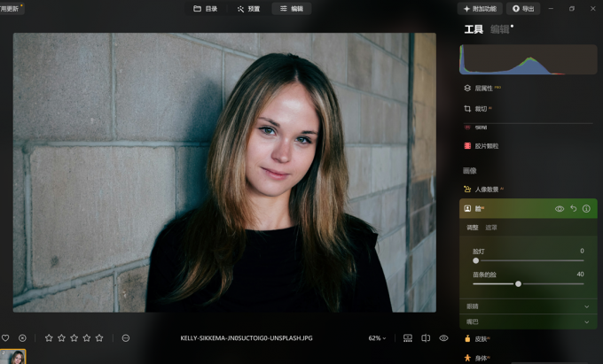Expand the 眼睛 (Eyes) section
The width and height of the screenshot is (603, 364).
(528, 306)
